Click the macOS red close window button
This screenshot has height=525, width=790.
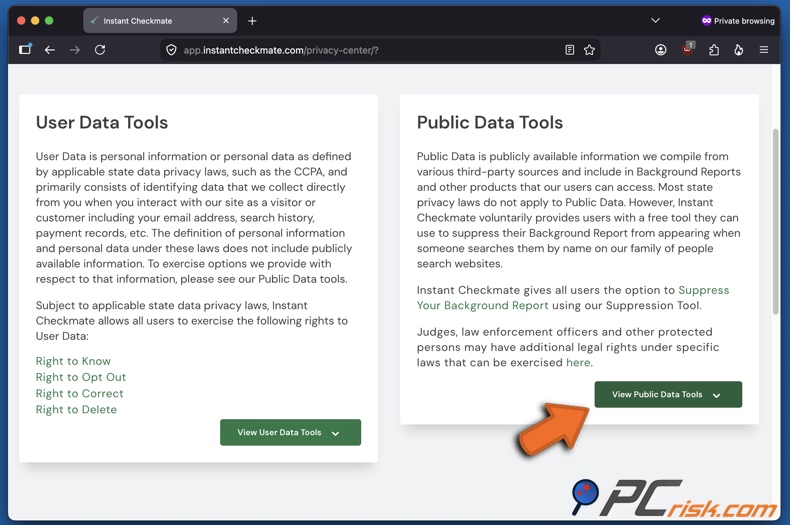click(21, 21)
